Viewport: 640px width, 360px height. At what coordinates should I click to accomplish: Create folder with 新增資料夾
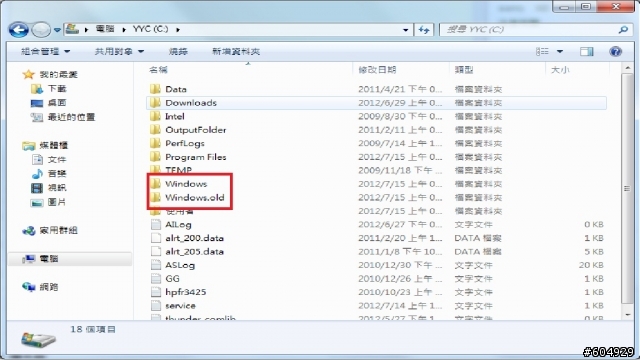click(x=236, y=51)
